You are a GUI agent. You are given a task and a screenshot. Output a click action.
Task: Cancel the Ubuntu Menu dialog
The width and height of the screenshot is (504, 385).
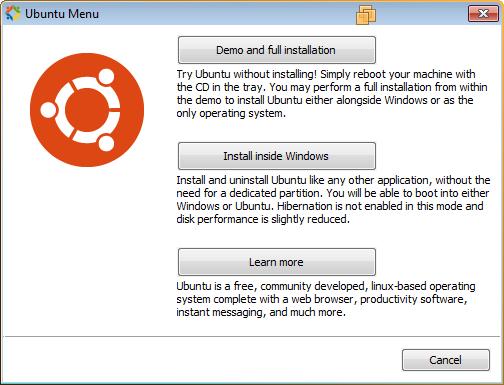pyautogui.click(x=446, y=360)
